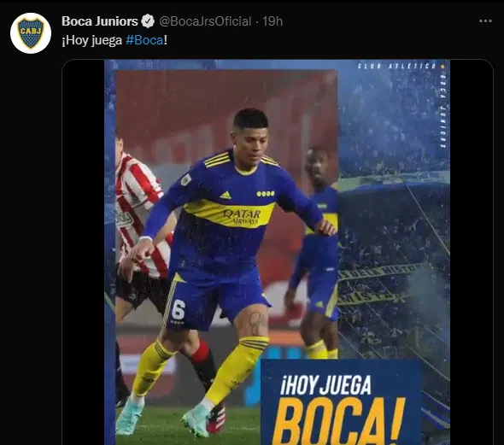Click the empty tweet area right of "#Boca!"
The width and height of the screenshot is (504, 445).
pyautogui.click(x=321, y=40)
